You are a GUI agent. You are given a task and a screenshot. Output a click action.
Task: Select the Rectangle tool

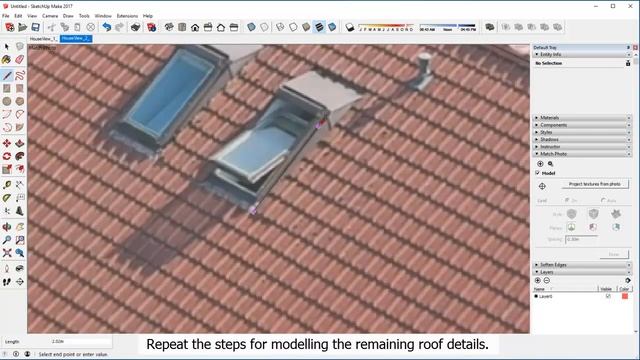7,88
